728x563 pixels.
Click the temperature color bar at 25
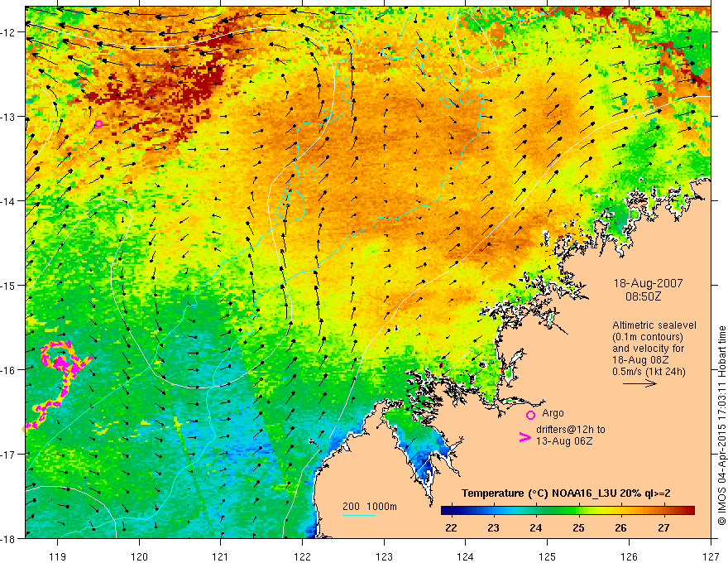point(578,511)
